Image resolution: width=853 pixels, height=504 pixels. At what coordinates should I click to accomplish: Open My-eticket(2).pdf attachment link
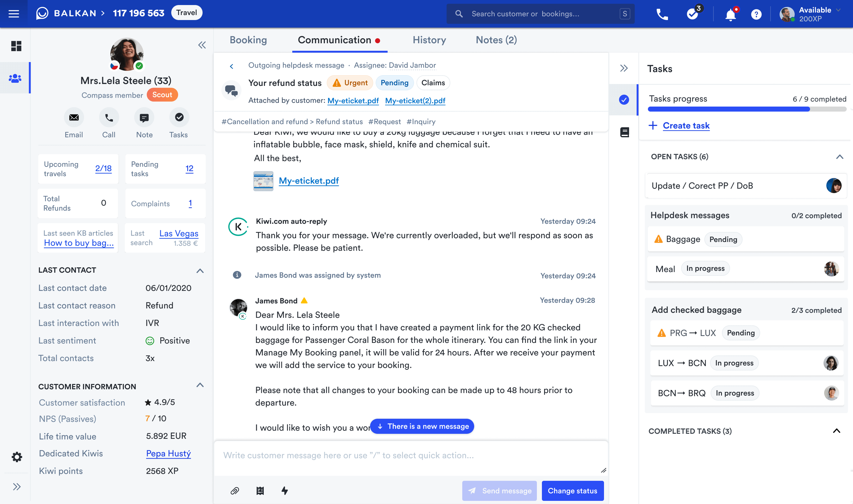415,101
